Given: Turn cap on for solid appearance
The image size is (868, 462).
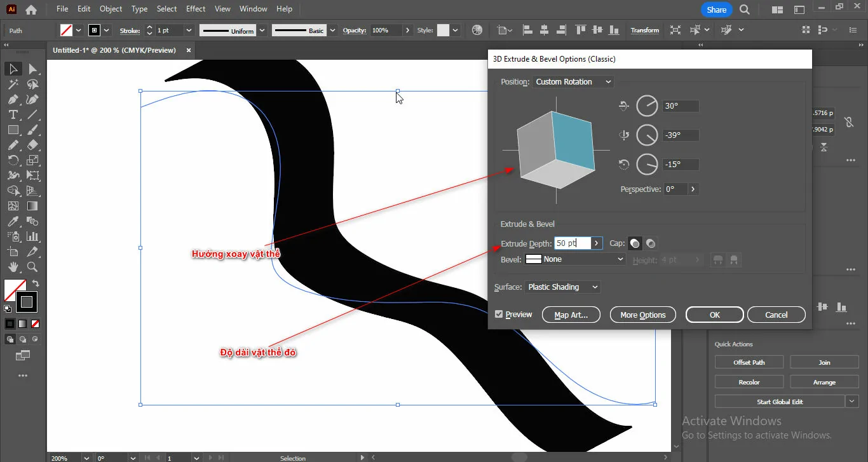Looking at the screenshot, I should [635, 243].
